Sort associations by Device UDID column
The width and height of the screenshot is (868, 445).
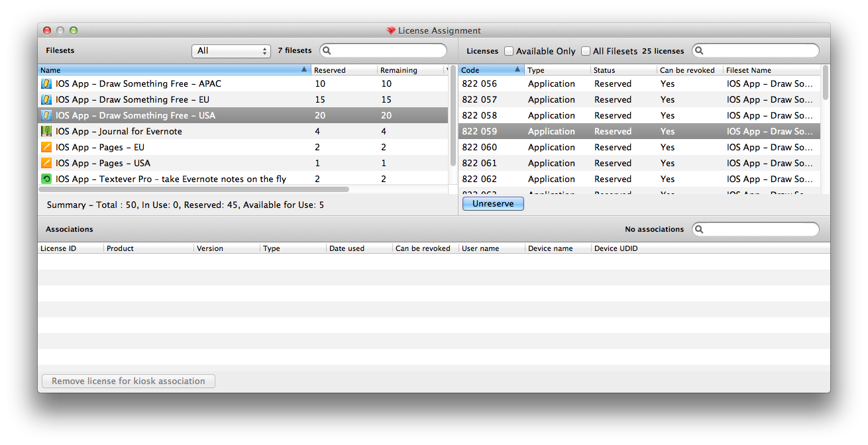[710, 248]
